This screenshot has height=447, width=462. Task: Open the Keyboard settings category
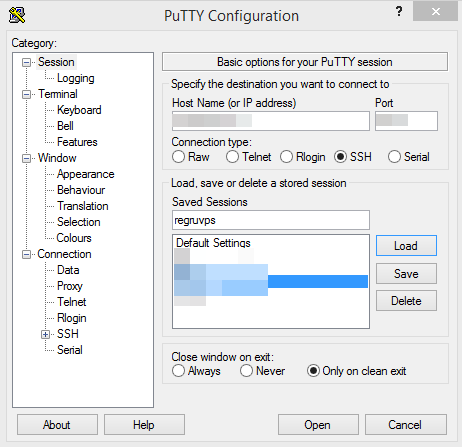[x=79, y=110]
